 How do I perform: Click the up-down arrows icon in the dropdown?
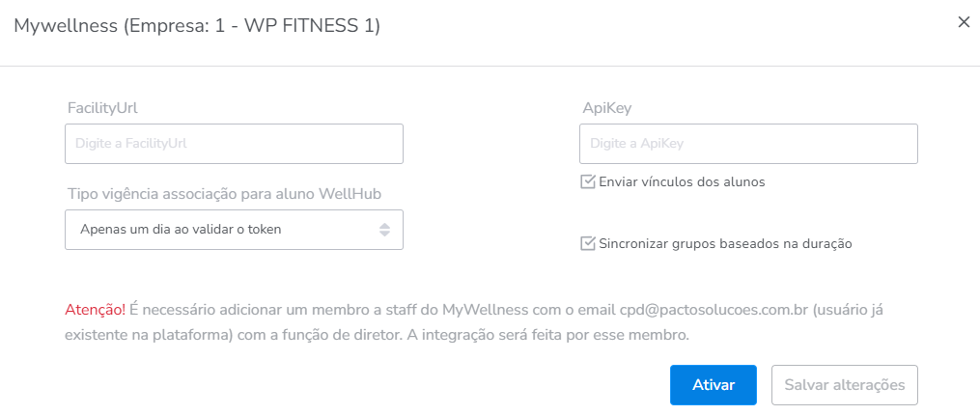[x=384, y=230]
